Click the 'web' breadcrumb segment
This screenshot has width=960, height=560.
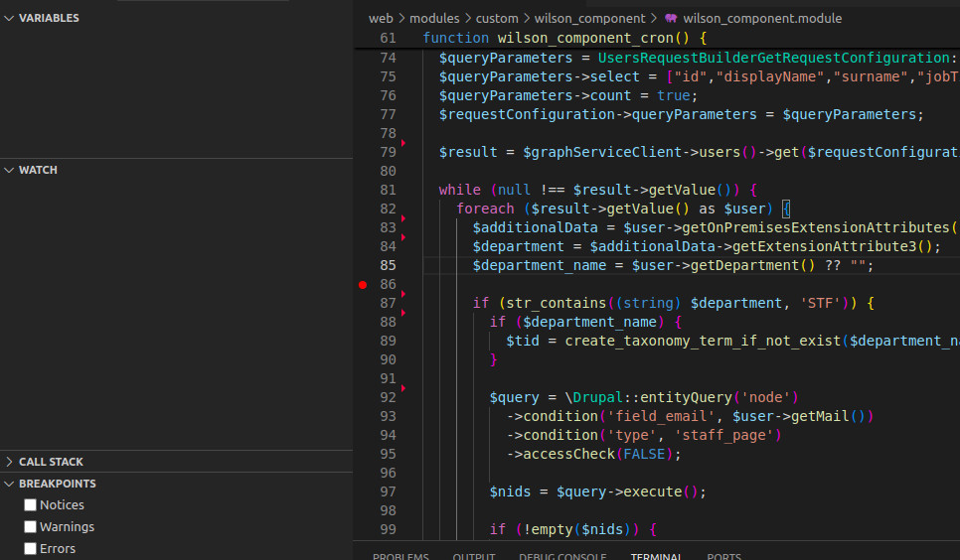[381, 18]
